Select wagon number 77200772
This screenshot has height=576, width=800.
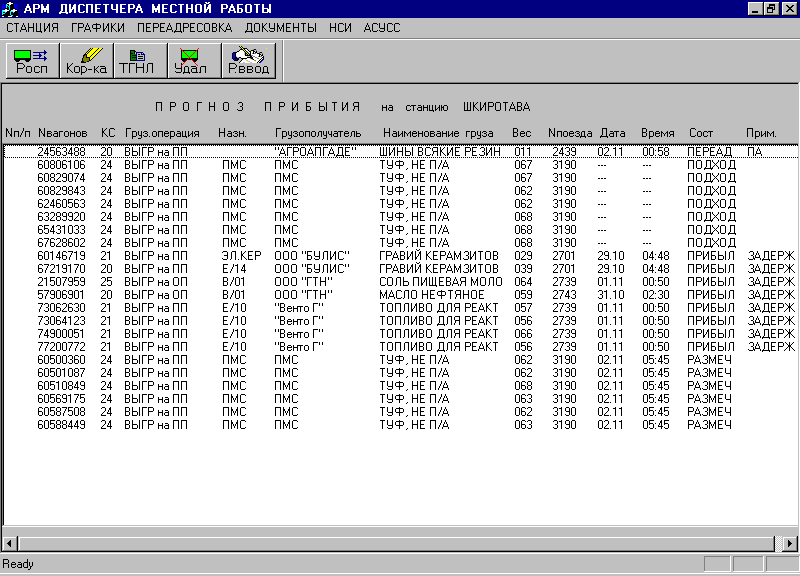point(61,347)
